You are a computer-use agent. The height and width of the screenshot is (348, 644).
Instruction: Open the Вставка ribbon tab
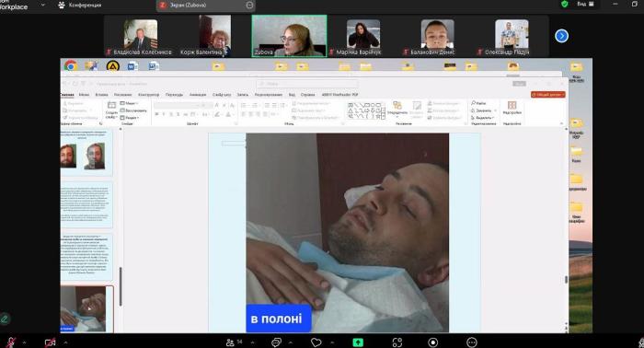point(101,95)
